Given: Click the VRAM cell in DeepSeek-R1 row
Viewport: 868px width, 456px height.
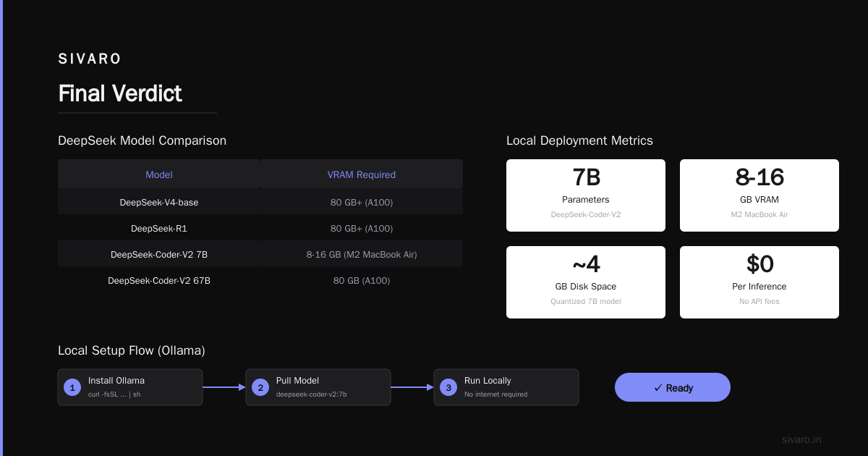Looking at the screenshot, I should 362,228.
